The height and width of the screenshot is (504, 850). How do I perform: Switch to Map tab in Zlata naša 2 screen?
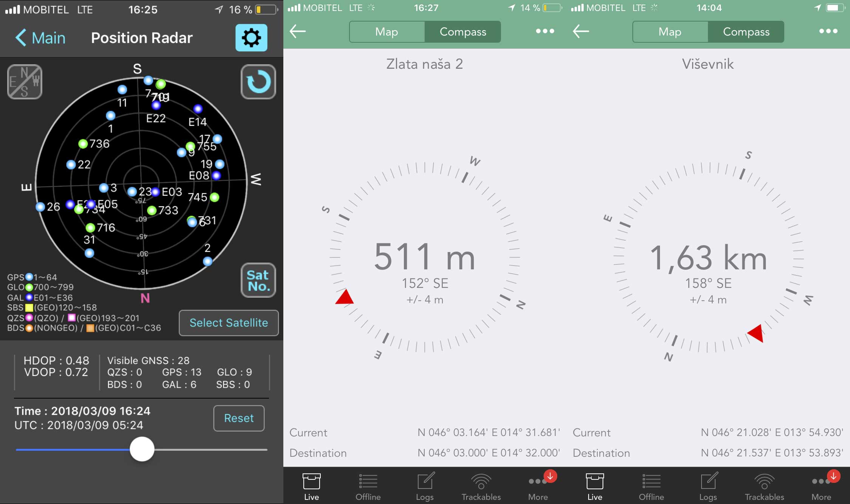(x=387, y=32)
